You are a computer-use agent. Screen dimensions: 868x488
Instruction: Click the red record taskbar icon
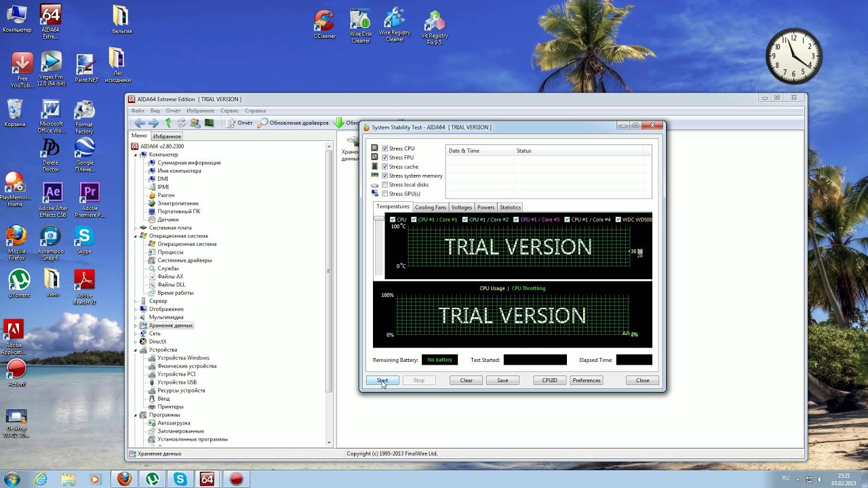(x=236, y=479)
